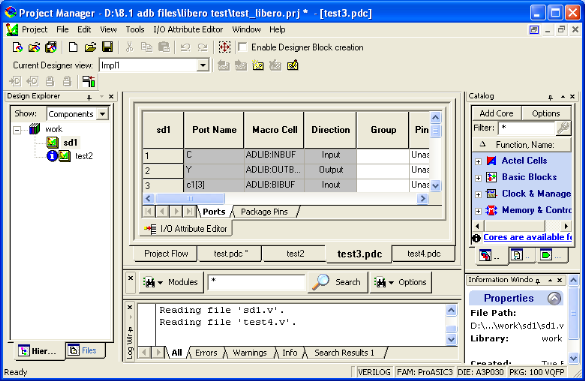Click the Undo arrow icon
585x381 pixels.
coord(185,47)
